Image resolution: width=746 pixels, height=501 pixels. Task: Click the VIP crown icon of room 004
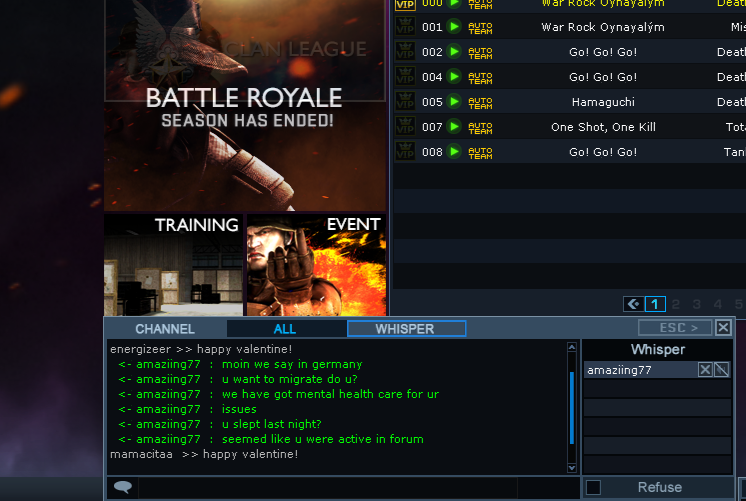(405, 76)
